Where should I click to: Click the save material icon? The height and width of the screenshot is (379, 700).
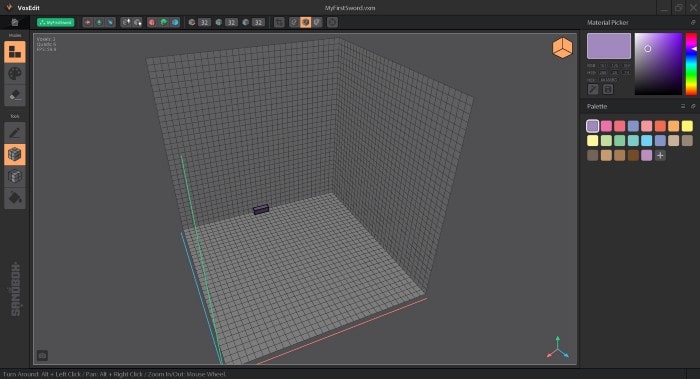point(608,89)
